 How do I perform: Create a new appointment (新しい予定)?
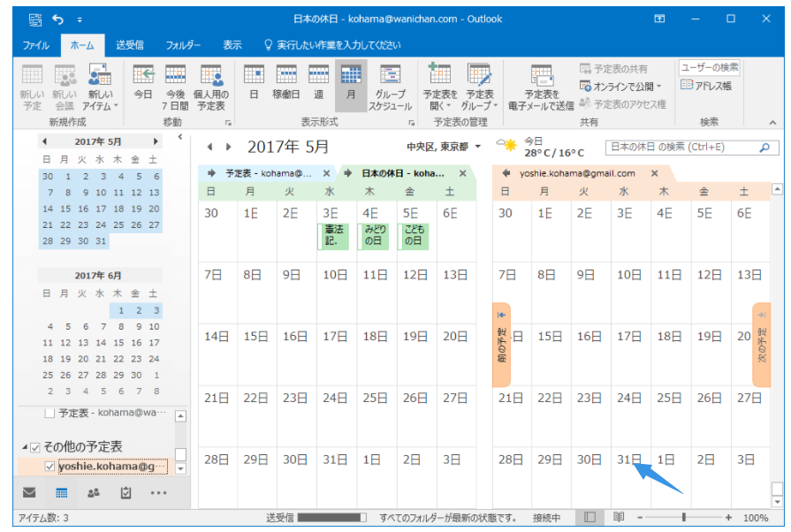coord(32,87)
